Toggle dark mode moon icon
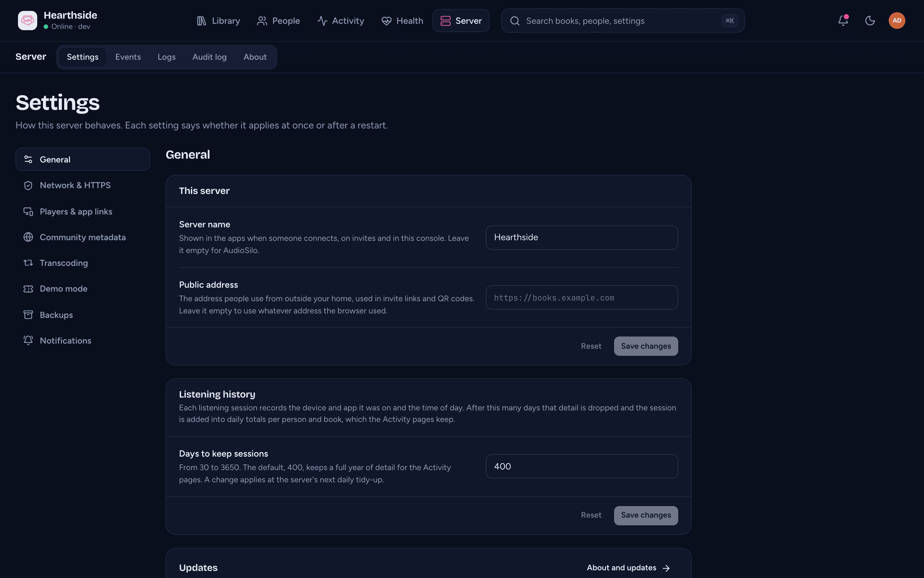Screen dimensions: 924x578 coord(870,21)
